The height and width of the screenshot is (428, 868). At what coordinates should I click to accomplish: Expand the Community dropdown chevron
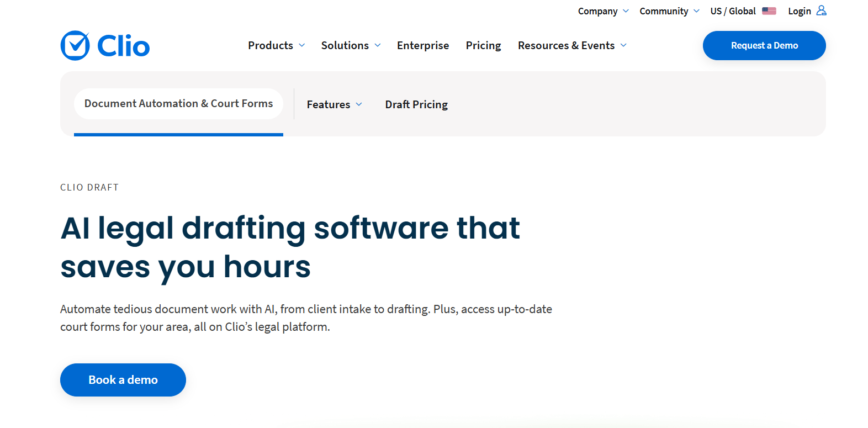(x=696, y=11)
